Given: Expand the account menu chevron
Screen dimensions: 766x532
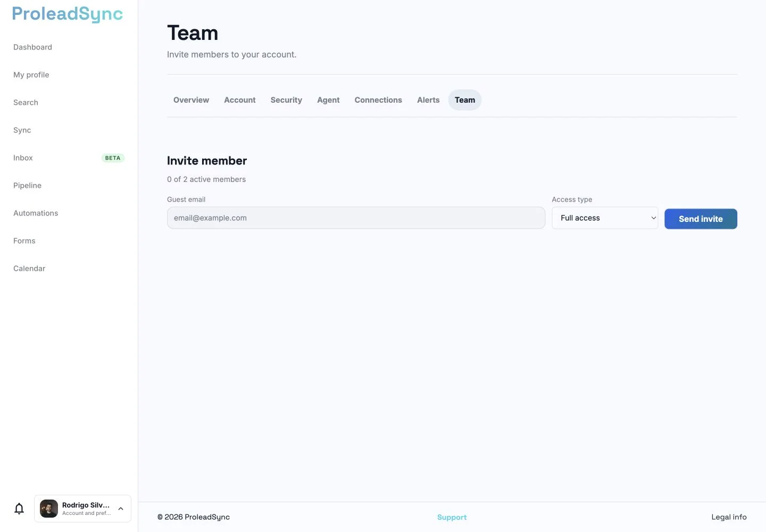Looking at the screenshot, I should (121, 509).
